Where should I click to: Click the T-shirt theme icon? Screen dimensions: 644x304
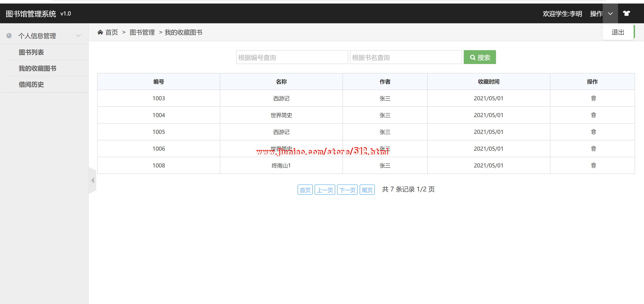(626, 13)
